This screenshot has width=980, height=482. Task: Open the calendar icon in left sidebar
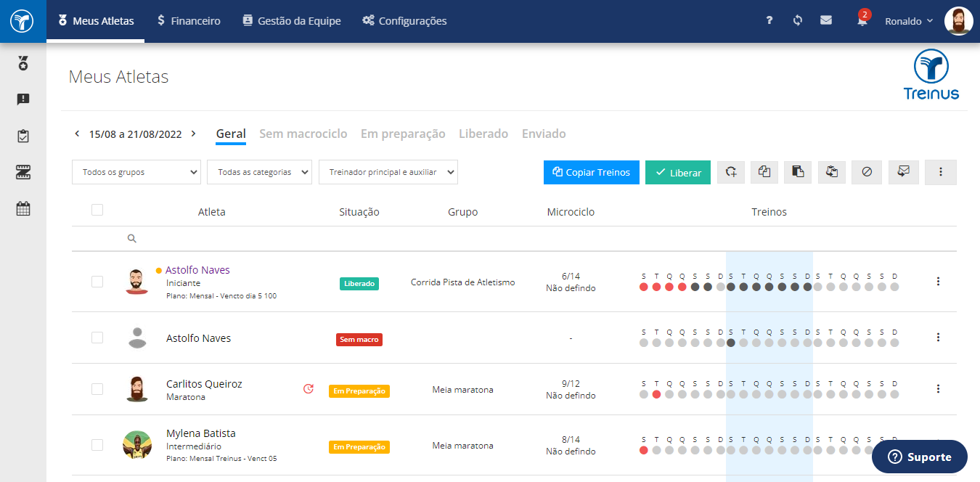tap(23, 209)
